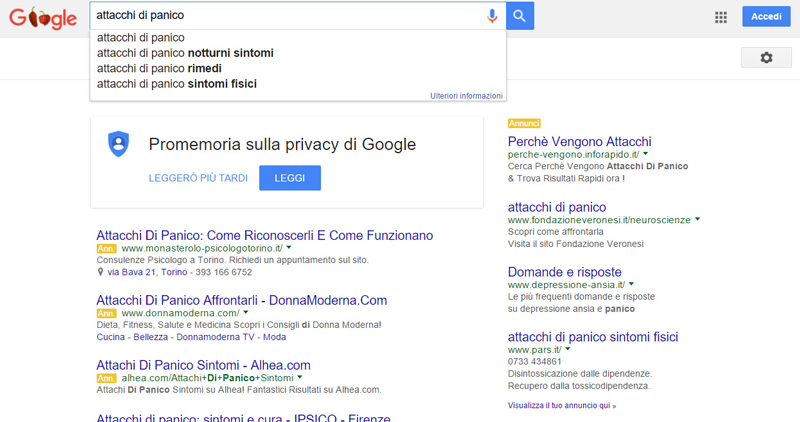Click the yellow Annunci label
The image size is (800, 422).
524,123
